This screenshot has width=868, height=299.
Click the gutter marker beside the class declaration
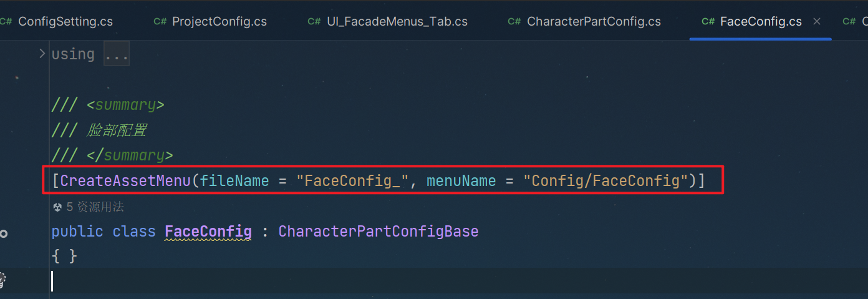pos(4,233)
